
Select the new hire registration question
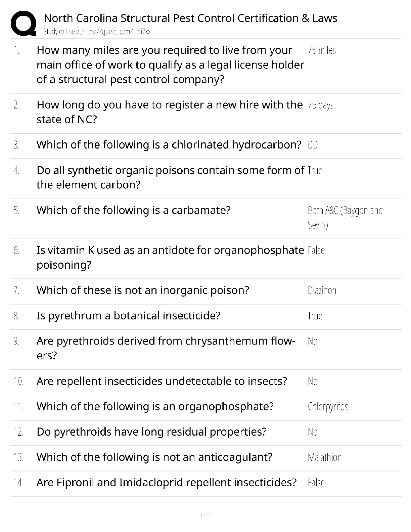[170, 112]
